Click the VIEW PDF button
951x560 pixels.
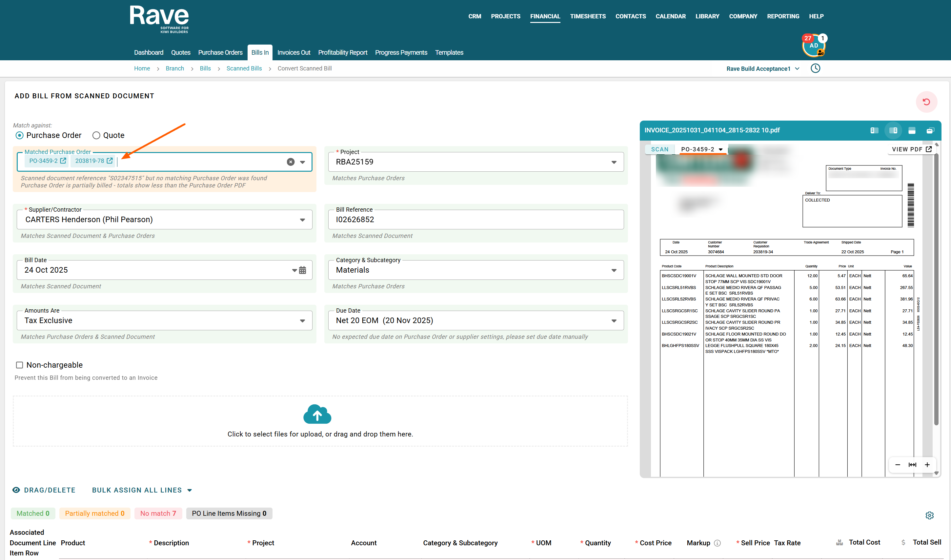click(x=911, y=149)
